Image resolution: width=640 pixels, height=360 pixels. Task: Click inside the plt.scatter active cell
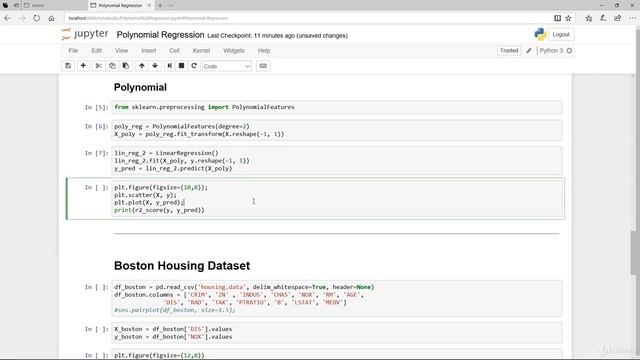[x=337, y=199]
